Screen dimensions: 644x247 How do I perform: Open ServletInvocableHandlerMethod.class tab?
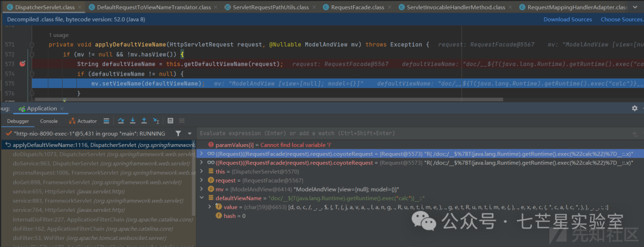456,7
